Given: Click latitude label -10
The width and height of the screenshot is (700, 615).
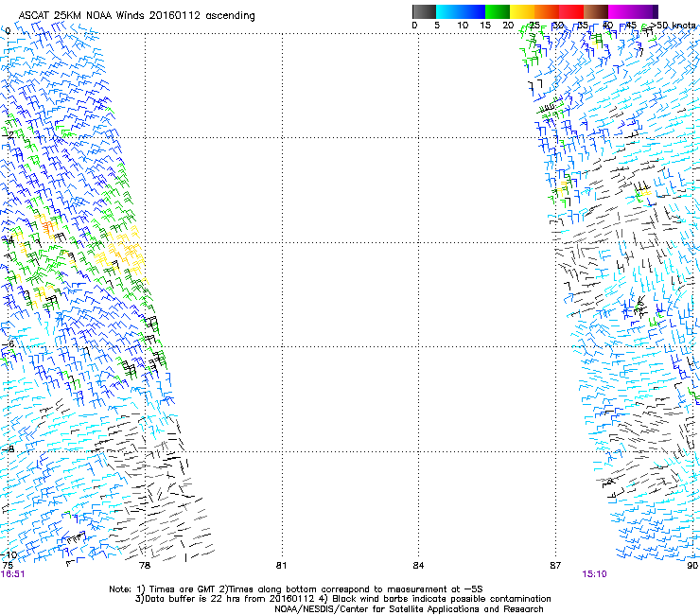Looking at the screenshot, I should tap(9, 554).
